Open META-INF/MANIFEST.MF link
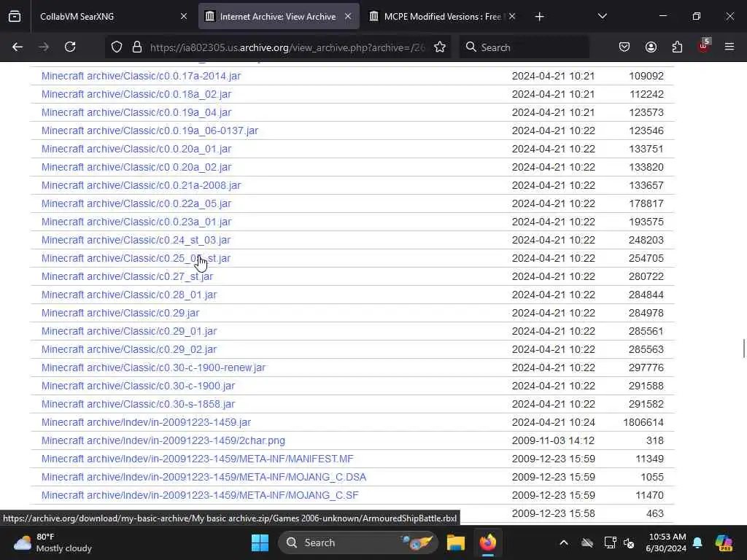Screen dimensions: 747x560 pos(197,459)
